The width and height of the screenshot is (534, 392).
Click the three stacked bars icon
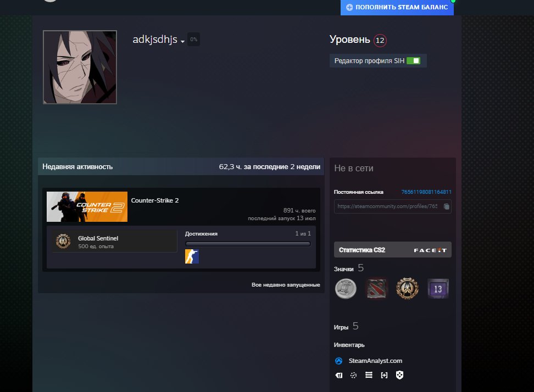pyautogui.click(x=369, y=375)
